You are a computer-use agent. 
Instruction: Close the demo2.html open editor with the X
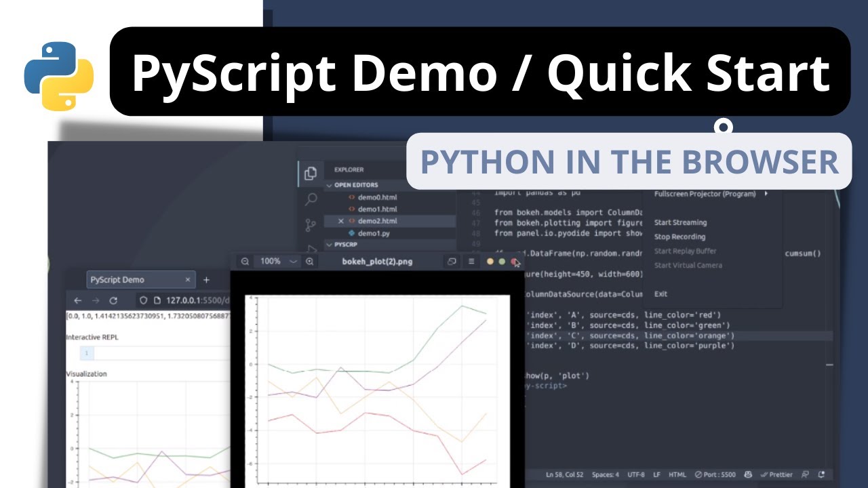point(340,221)
